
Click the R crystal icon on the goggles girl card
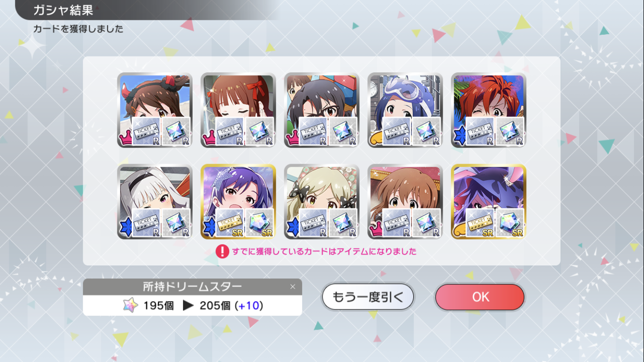pyautogui.click(x=427, y=131)
